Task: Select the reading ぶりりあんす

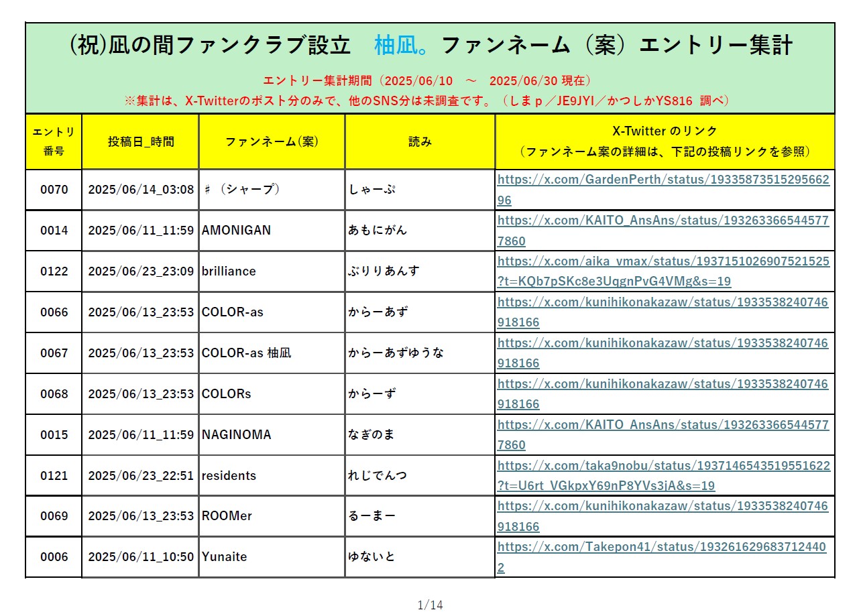Action: click(384, 271)
